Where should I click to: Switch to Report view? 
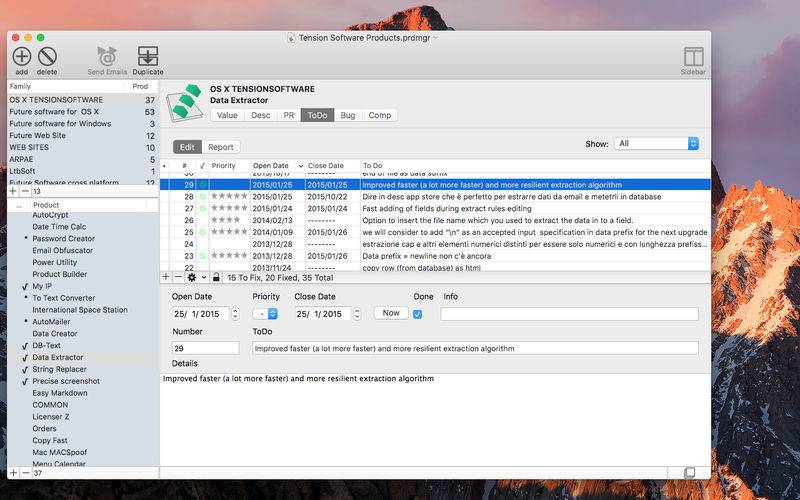[x=221, y=147]
